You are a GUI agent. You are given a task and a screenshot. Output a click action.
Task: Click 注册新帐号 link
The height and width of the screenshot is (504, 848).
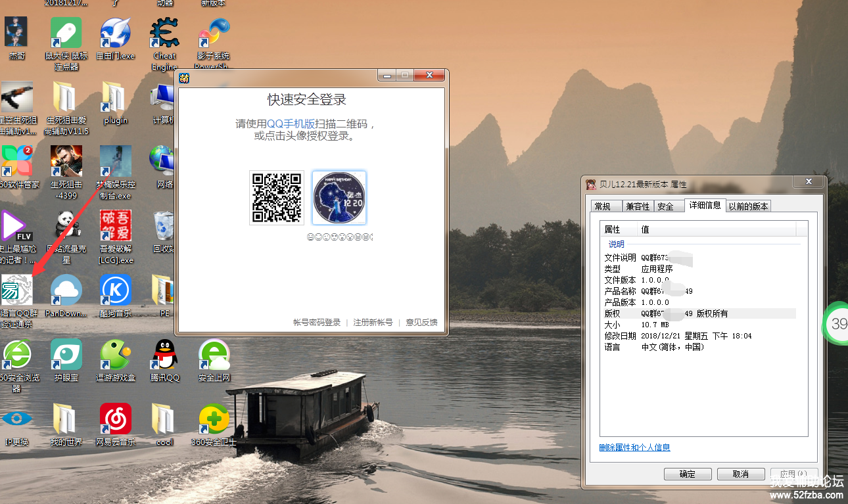pyautogui.click(x=373, y=323)
